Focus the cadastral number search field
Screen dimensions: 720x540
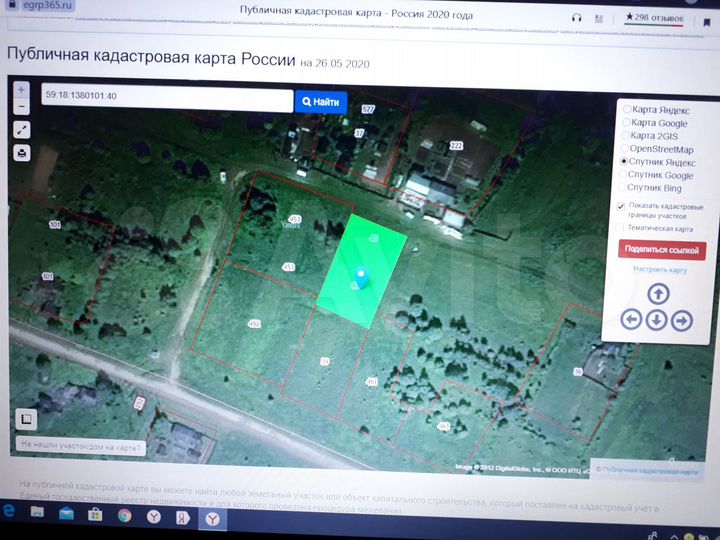(x=167, y=97)
